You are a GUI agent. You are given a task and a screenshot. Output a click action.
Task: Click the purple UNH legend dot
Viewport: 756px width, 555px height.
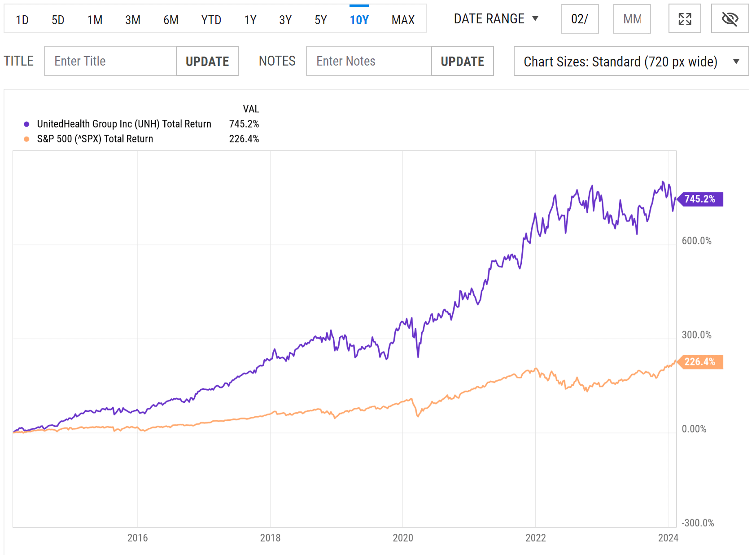tap(26, 124)
